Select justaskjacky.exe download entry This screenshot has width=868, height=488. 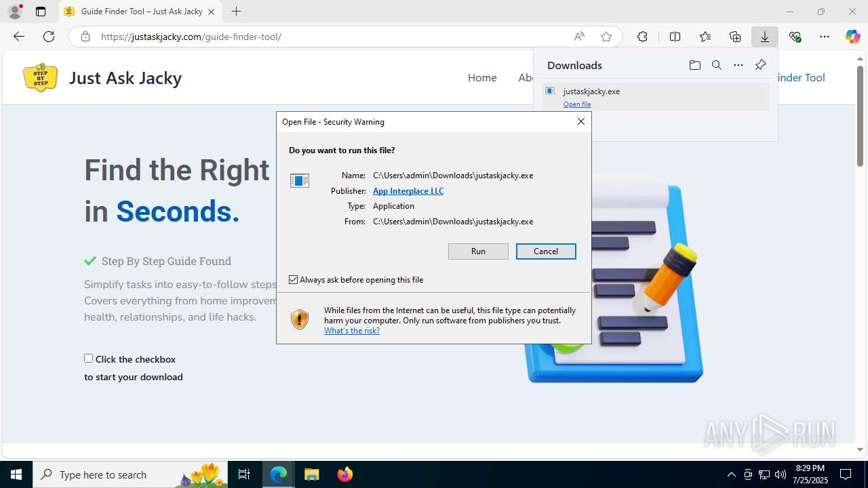pos(656,97)
